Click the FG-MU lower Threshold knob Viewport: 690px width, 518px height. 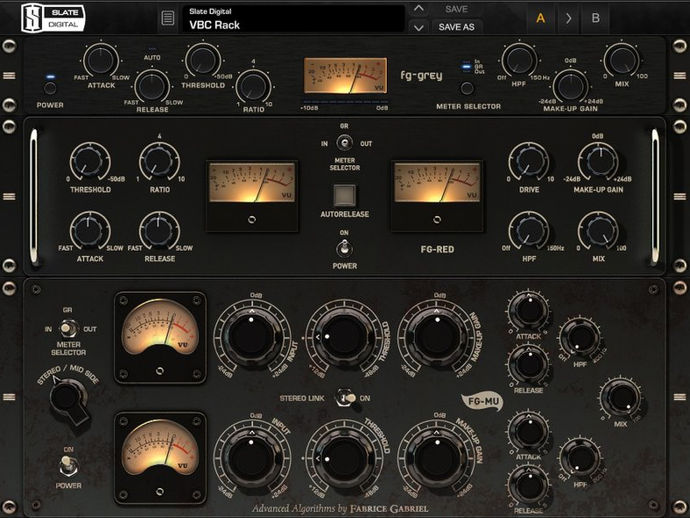pyautogui.click(x=344, y=459)
